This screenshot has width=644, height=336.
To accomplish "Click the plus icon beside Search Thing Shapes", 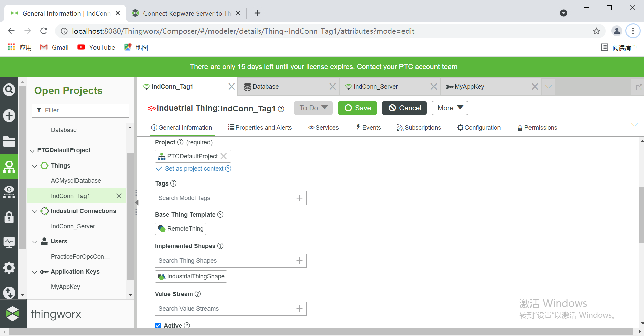I will [x=299, y=260].
